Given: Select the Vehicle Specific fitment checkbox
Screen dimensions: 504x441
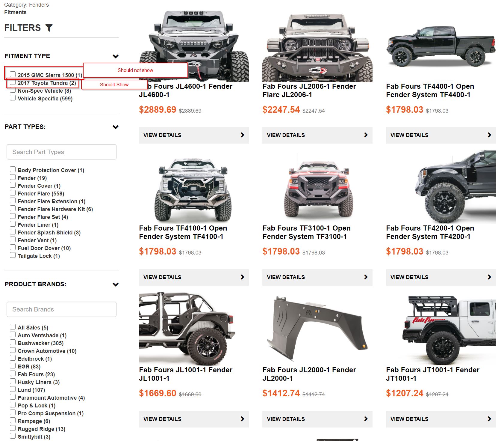Looking at the screenshot, I should (13, 98).
